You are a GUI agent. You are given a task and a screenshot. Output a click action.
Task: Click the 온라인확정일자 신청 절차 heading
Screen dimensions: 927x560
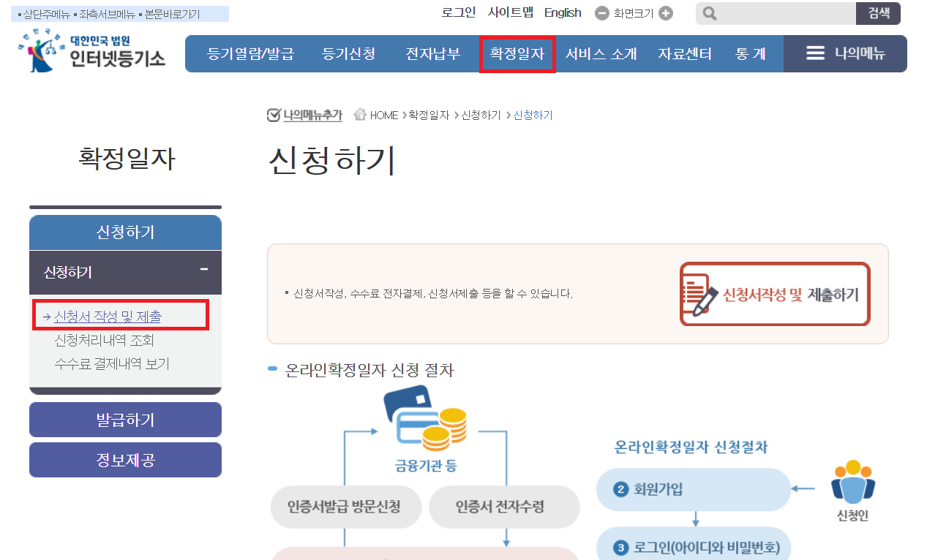[x=369, y=370]
